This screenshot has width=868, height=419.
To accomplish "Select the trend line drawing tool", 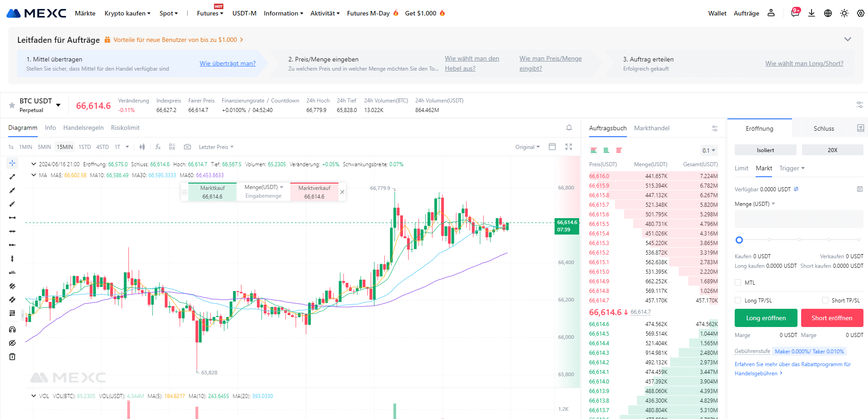I will [x=12, y=177].
